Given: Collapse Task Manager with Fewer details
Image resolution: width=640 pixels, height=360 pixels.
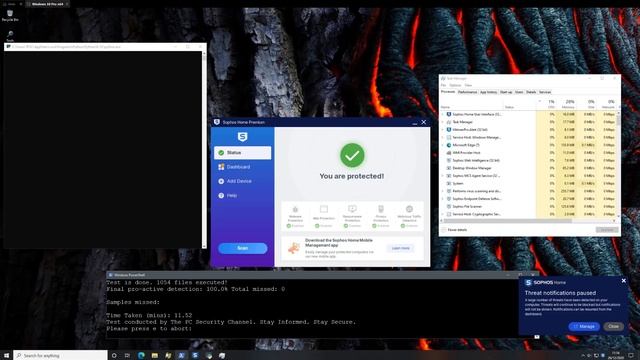Looking at the screenshot, I should (454, 230).
